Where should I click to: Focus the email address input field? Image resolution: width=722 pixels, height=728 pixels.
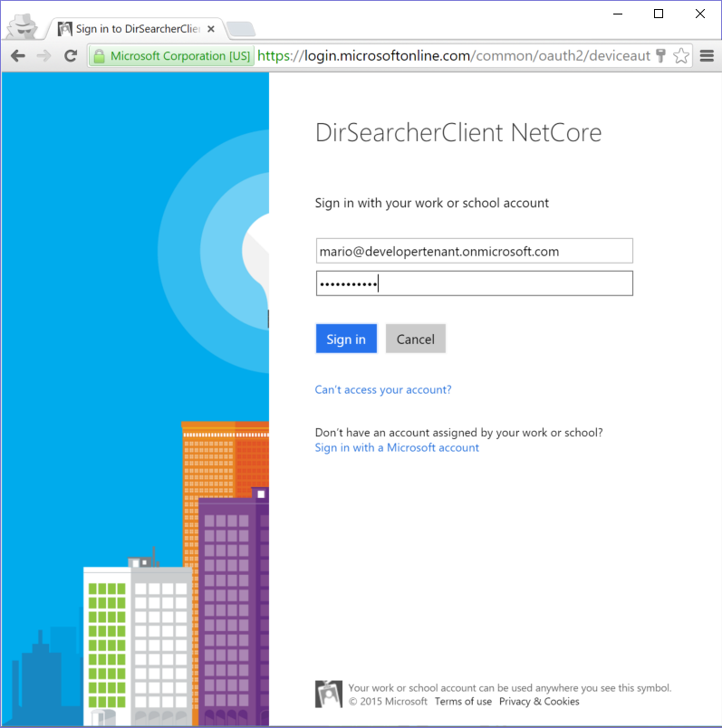click(475, 251)
